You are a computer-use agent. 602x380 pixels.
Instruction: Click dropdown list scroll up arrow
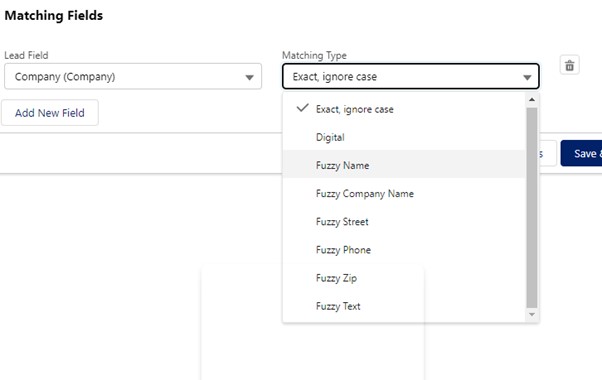(532, 100)
